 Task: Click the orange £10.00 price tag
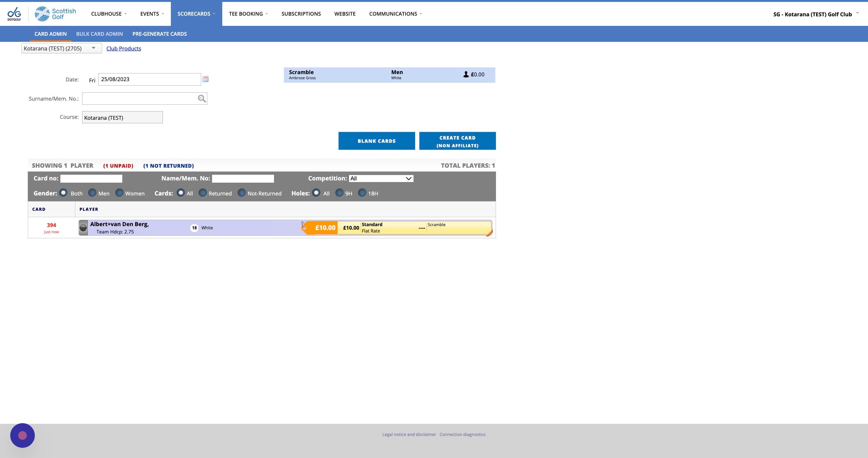click(x=324, y=228)
